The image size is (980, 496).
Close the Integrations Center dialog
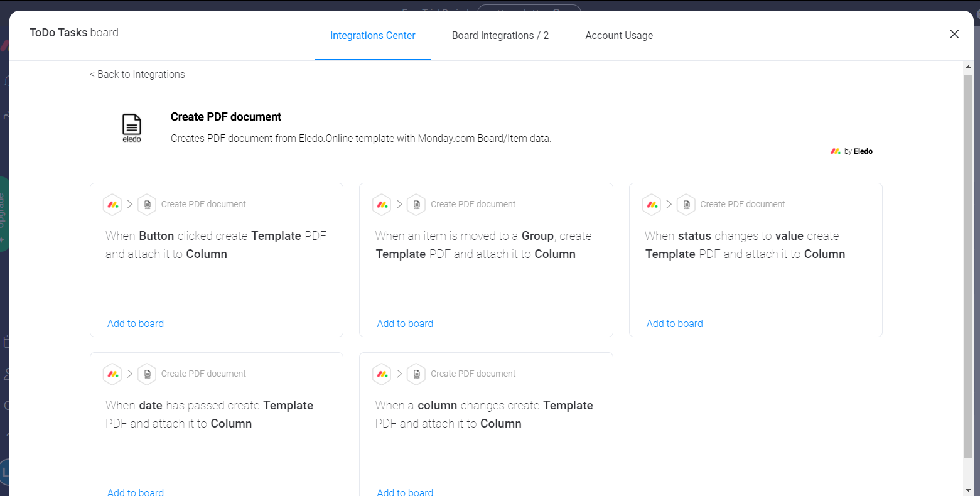pos(954,34)
